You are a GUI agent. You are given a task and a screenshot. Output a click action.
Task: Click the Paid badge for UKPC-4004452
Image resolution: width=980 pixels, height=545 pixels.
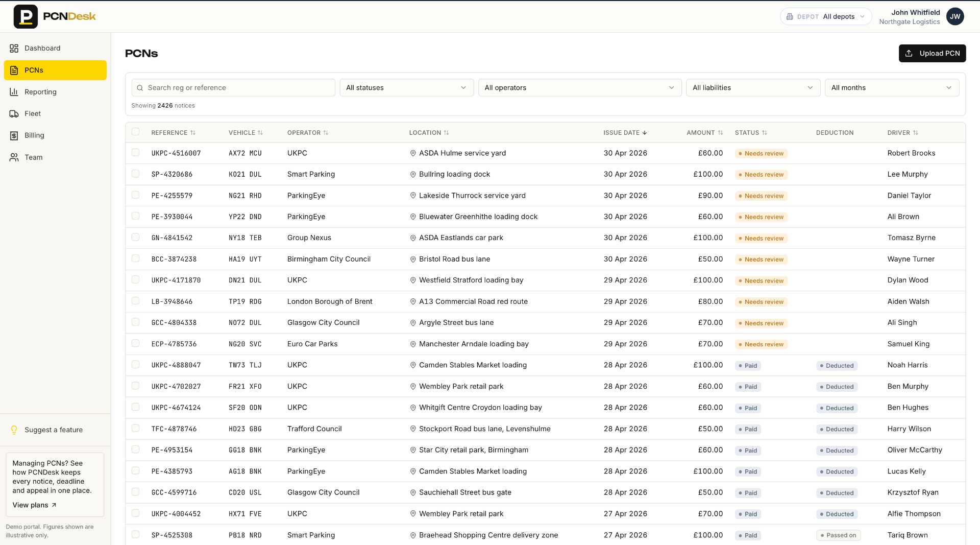[748, 514]
